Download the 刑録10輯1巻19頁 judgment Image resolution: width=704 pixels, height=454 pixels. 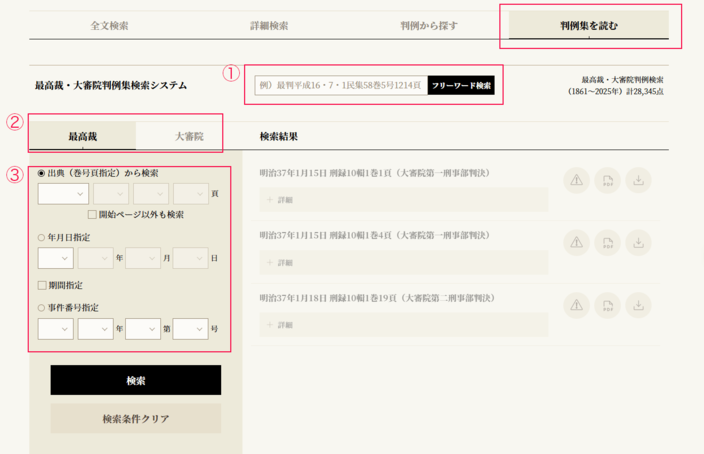tap(639, 305)
